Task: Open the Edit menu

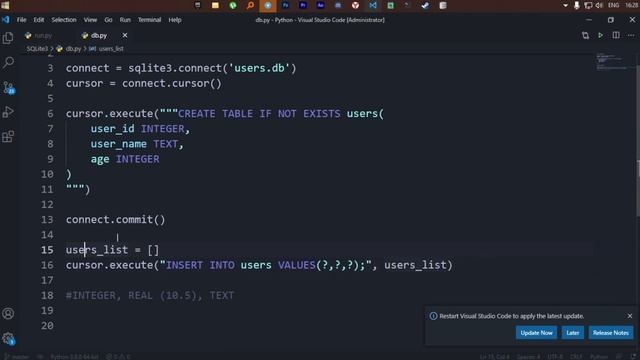Action: 39,20
